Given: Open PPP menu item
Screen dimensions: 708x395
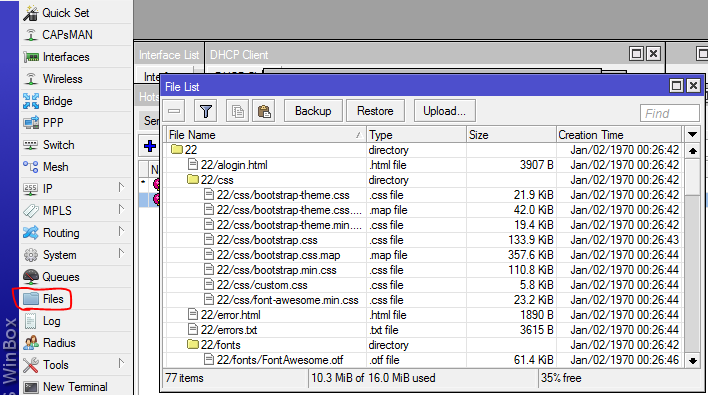Looking at the screenshot, I should [76, 123].
